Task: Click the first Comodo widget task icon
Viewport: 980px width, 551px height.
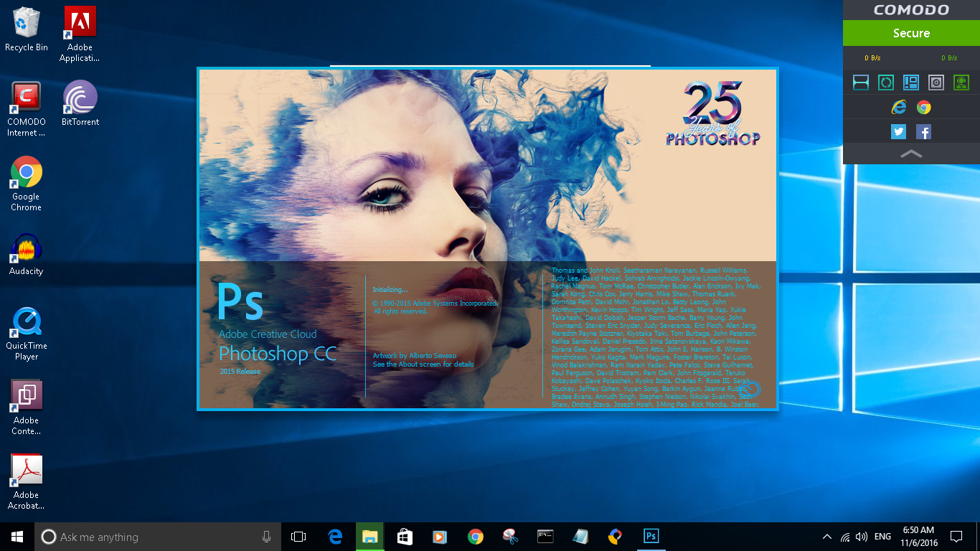Action: [x=861, y=83]
